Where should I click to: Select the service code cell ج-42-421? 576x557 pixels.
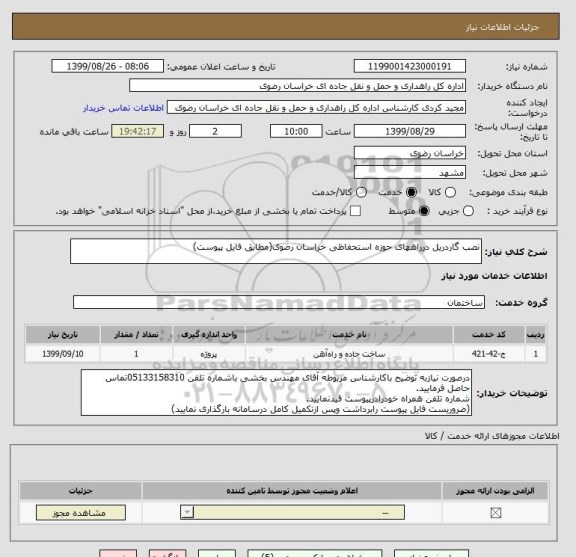pyautogui.click(x=489, y=354)
